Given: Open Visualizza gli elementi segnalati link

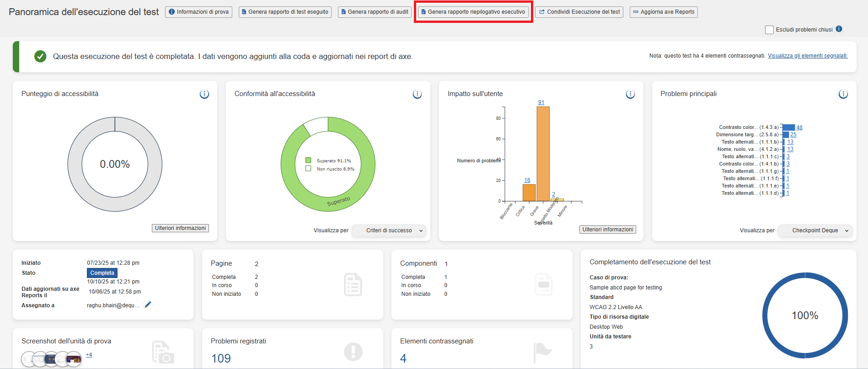Looking at the screenshot, I should [807, 56].
